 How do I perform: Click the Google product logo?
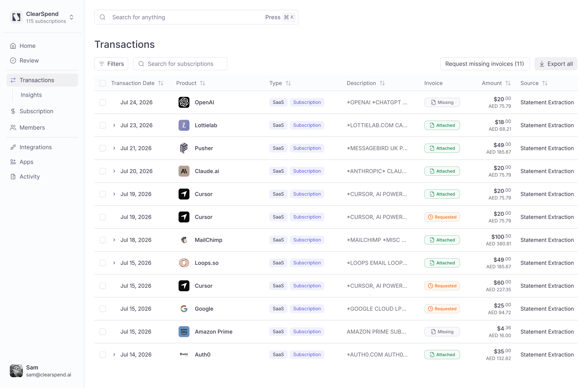point(184,308)
